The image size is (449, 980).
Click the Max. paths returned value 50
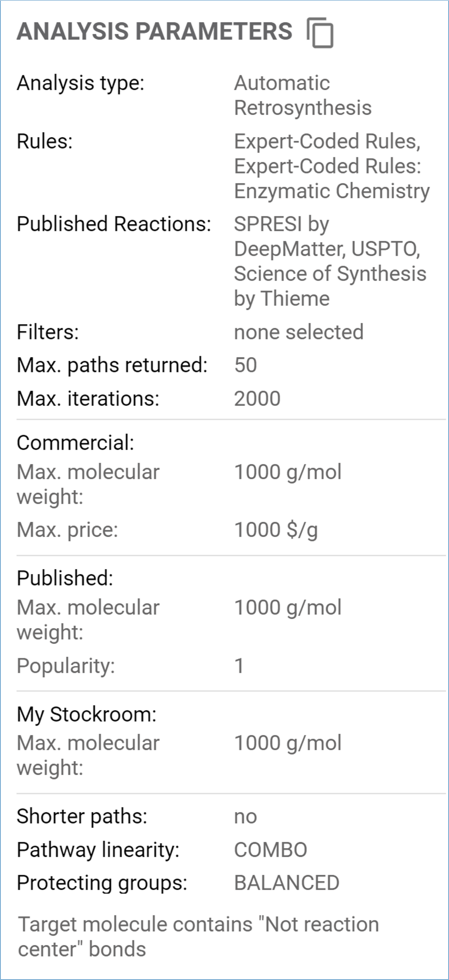(245, 365)
